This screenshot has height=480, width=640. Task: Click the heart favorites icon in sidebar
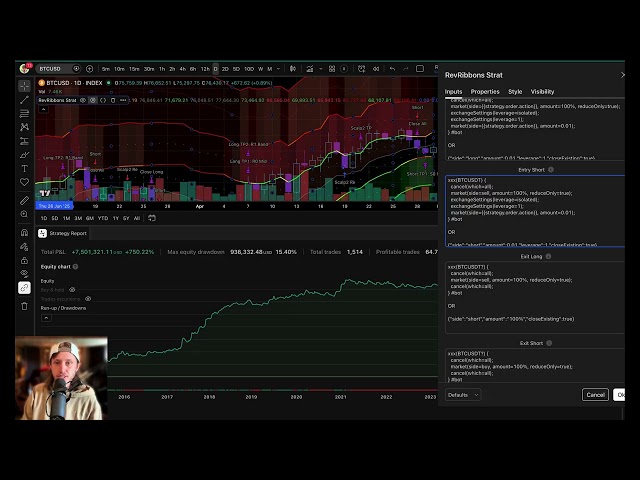coord(25,182)
